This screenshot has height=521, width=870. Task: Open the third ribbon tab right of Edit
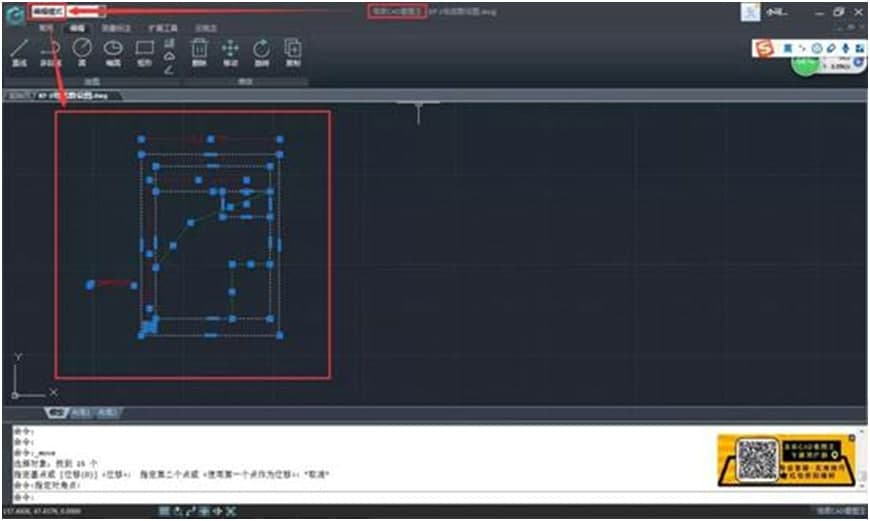coord(116,28)
